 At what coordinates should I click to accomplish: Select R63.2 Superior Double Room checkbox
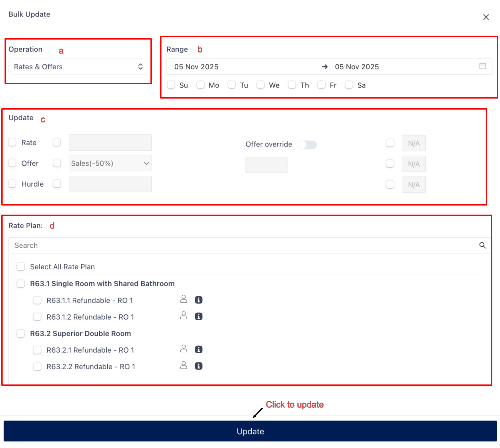21,334
